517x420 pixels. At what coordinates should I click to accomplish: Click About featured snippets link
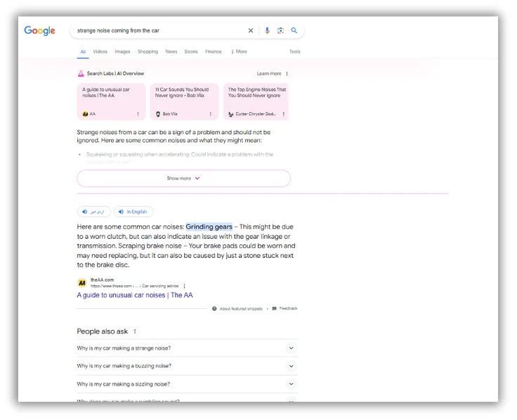(241, 309)
